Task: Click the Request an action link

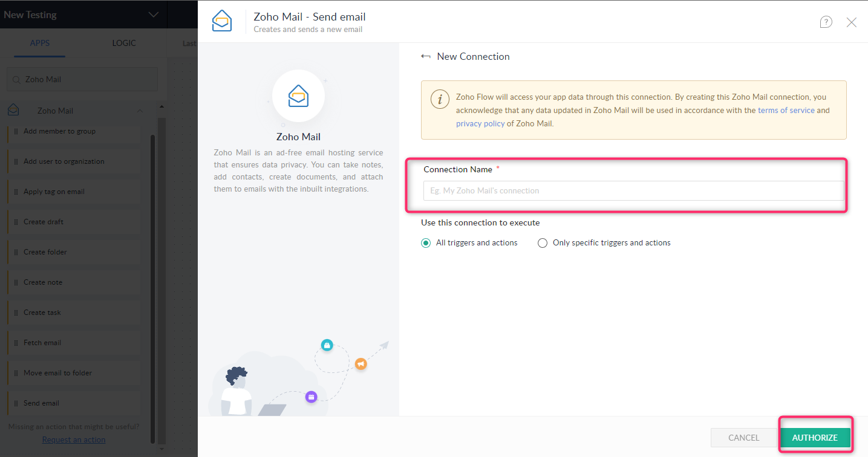Action: tap(73, 439)
